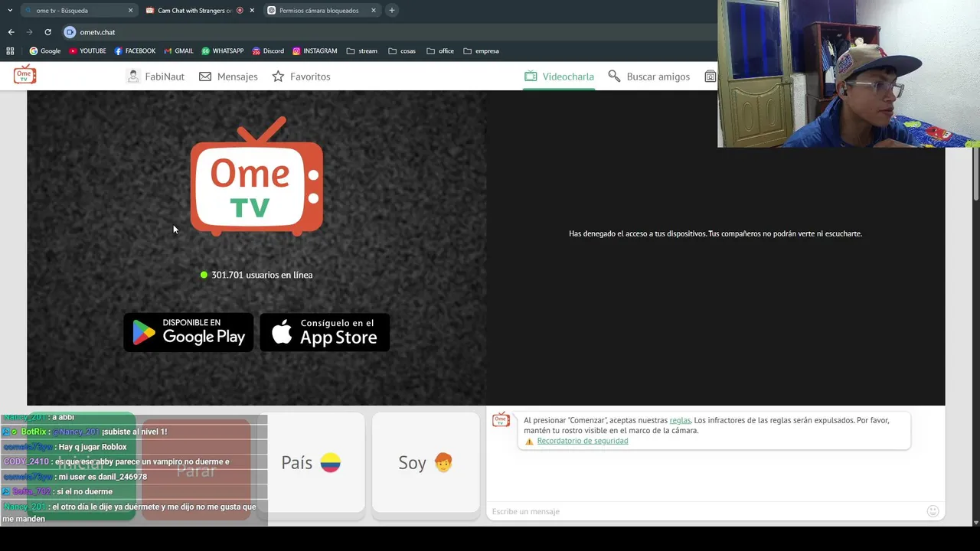Viewport: 980px width, 551px height.
Task: Open Mensajes section
Action: point(228,77)
